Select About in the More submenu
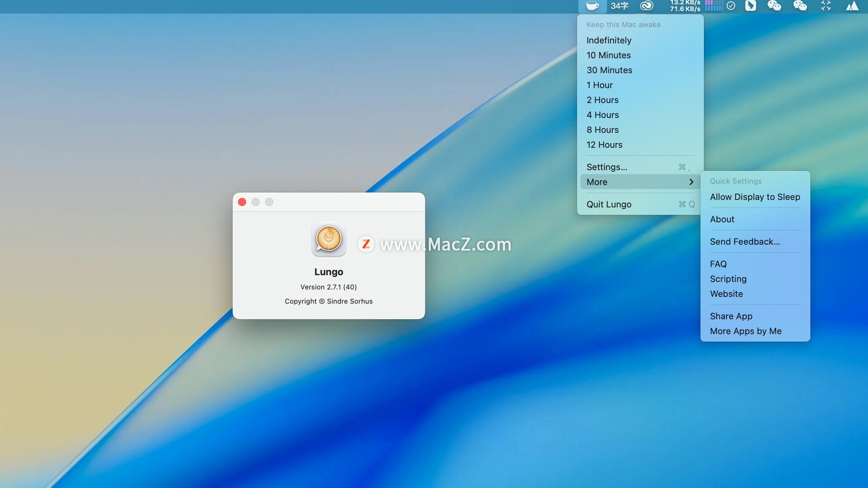 pos(722,219)
